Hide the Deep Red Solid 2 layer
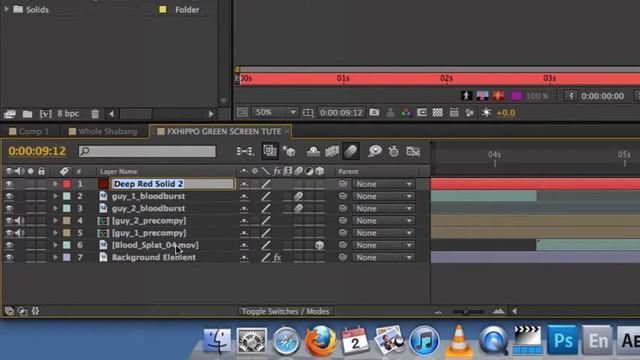Viewport: 640px width, 360px height. [x=9, y=184]
